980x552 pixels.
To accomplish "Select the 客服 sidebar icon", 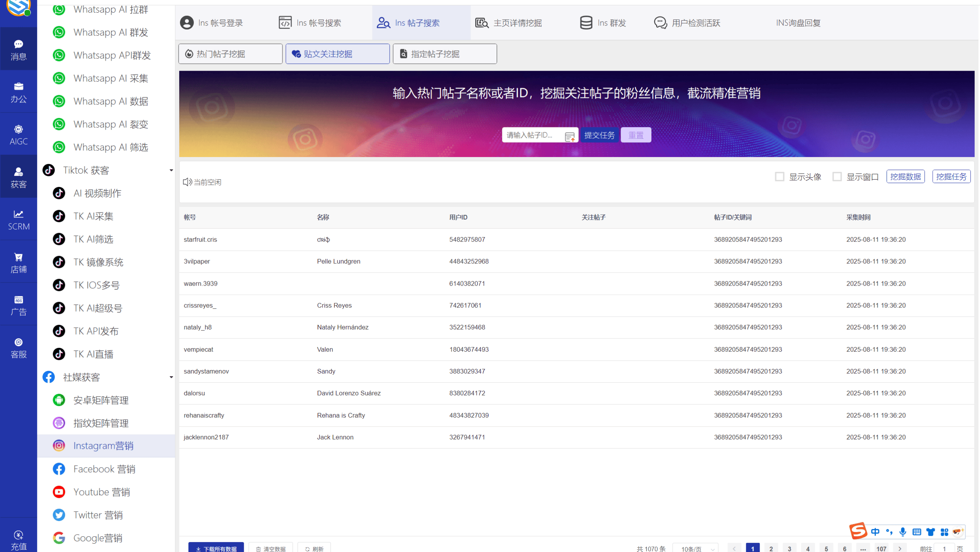I will tap(18, 347).
